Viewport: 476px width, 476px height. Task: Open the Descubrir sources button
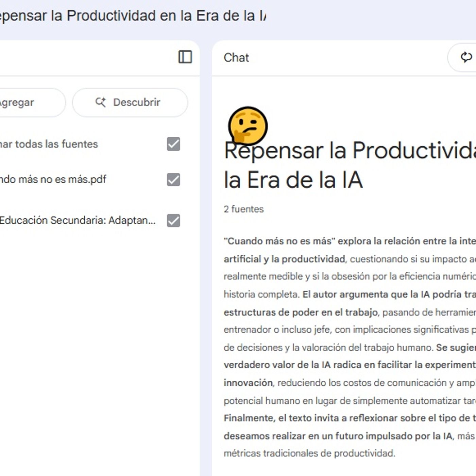coord(130,102)
